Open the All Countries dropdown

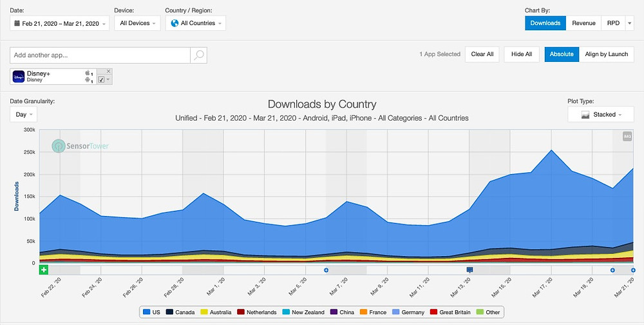(x=196, y=23)
